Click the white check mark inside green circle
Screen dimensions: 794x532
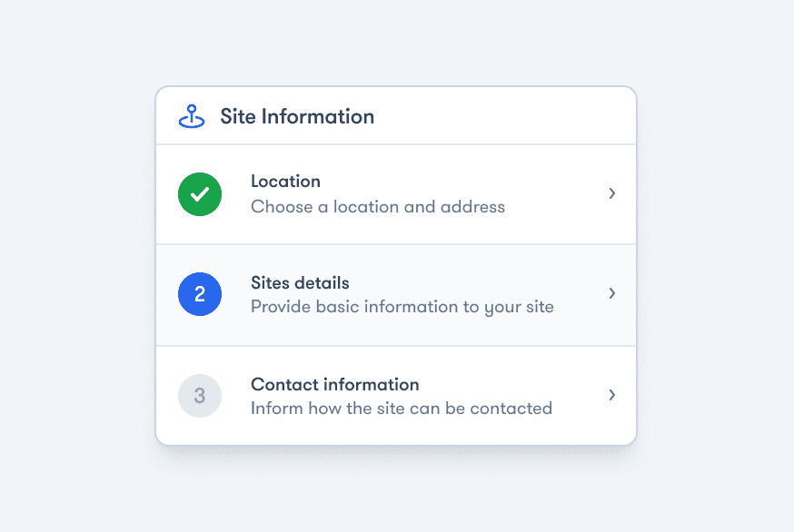(x=200, y=194)
